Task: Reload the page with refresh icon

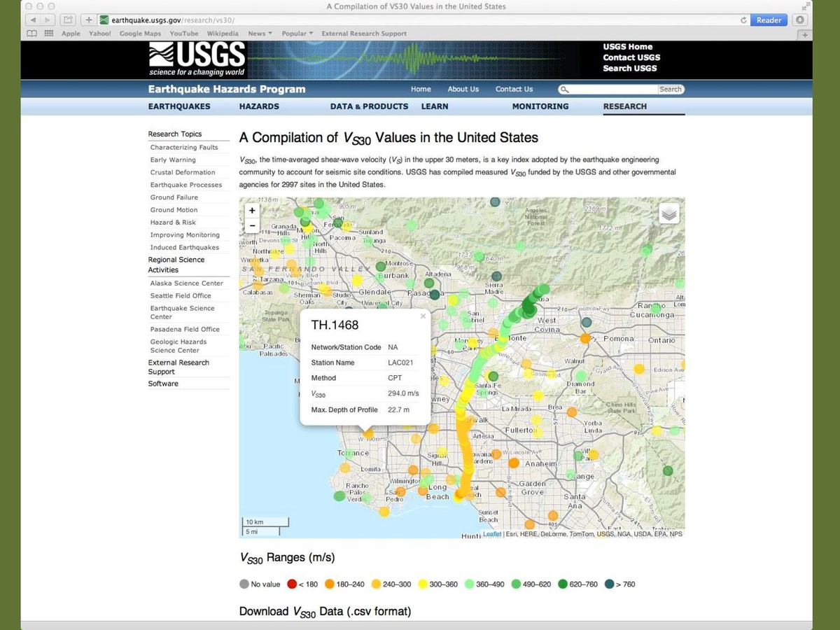Action: (x=743, y=20)
